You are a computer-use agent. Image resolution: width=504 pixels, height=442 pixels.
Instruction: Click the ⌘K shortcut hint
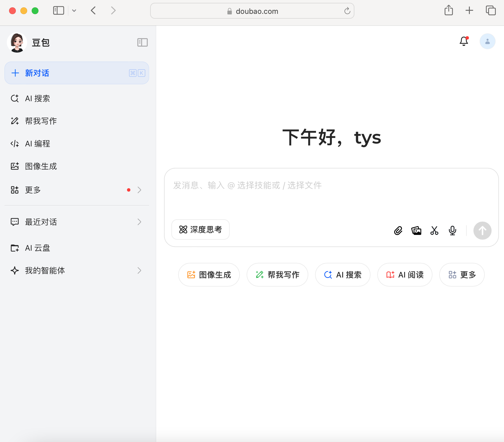coord(137,73)
